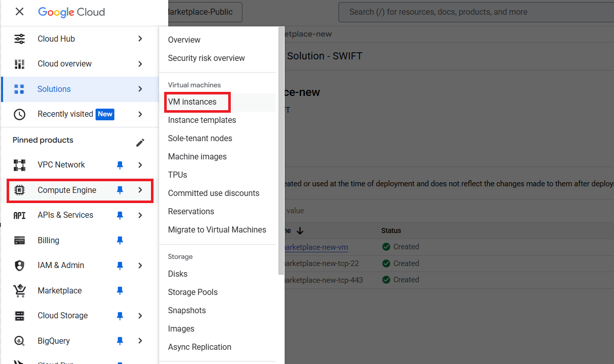The height and width of the screenshot is (364, 614).
Task: Expand the Recently visited submenu chevron
Action: (140, 114)
